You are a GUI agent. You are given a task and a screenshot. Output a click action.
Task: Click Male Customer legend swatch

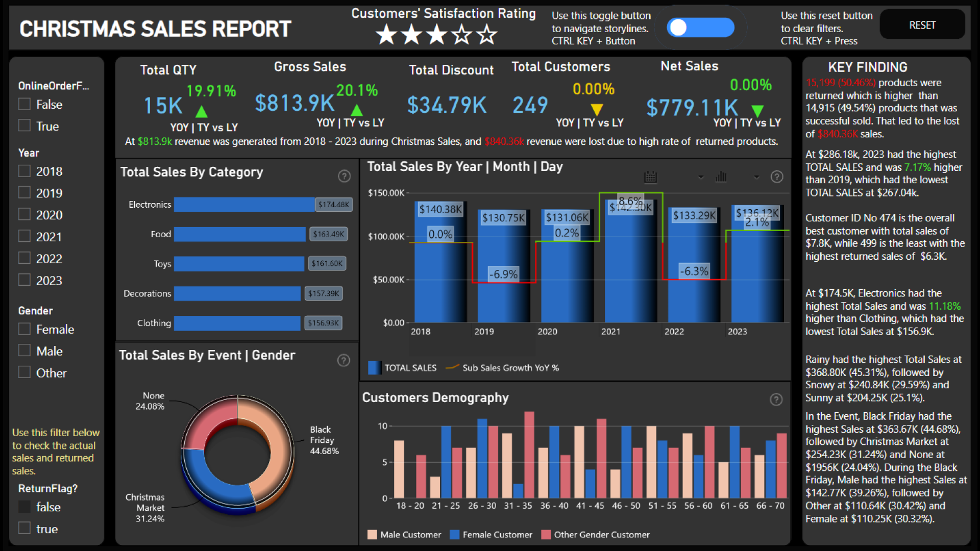(x=372, y=535)
